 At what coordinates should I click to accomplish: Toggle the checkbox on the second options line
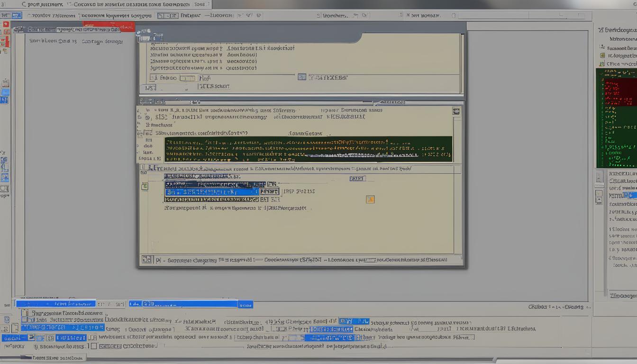pyautogui.click(x=23, y=319)
